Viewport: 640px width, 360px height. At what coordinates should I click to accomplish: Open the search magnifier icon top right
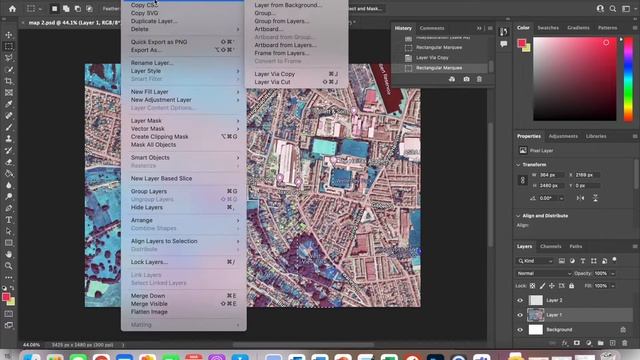click(613, 9)
